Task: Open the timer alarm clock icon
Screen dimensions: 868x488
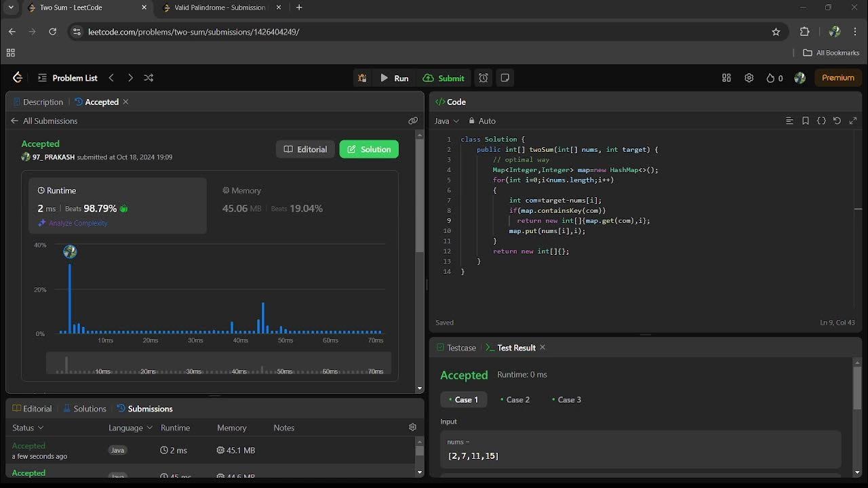Action: (x=484, y=78)
